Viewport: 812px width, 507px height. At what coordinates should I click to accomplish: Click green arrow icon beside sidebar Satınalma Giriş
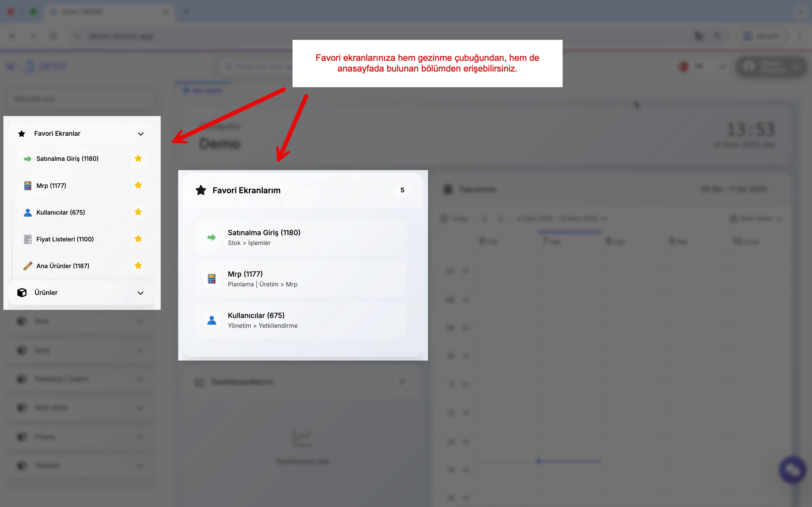pos(28,159)
